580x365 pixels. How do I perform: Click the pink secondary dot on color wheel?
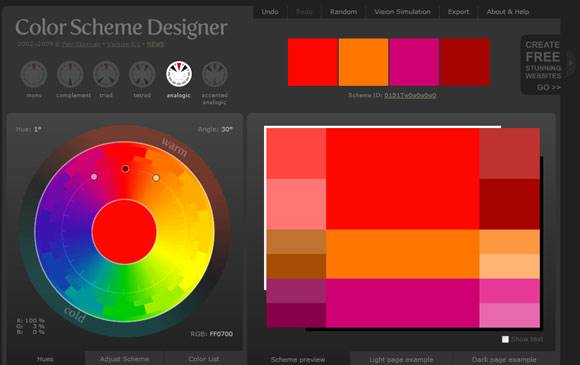[94, 177]
